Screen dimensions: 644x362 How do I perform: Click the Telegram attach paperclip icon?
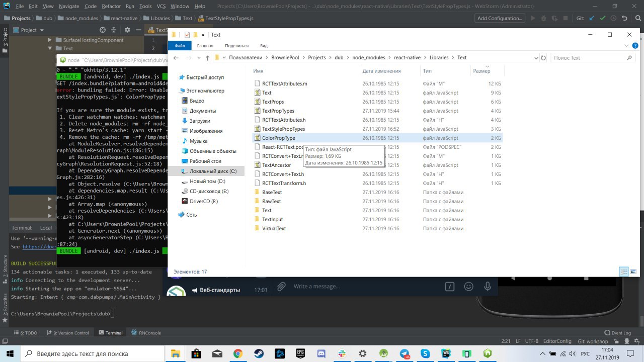[x=282, y=286]
